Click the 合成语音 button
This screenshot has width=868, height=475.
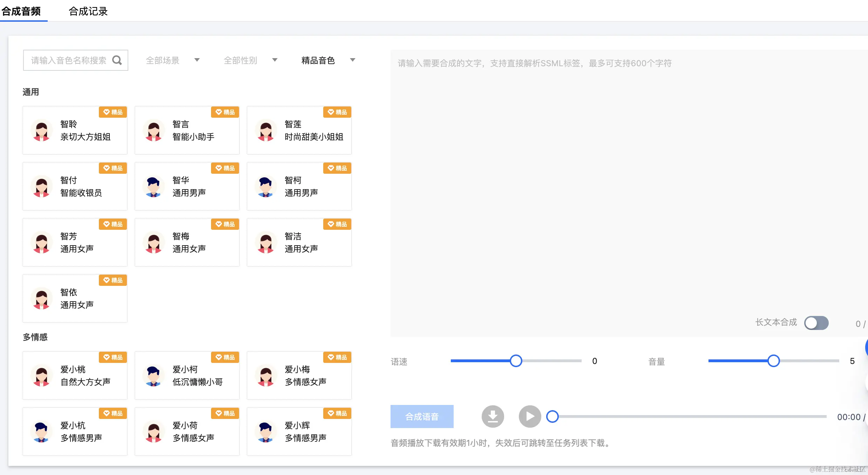tap(422, 417)
